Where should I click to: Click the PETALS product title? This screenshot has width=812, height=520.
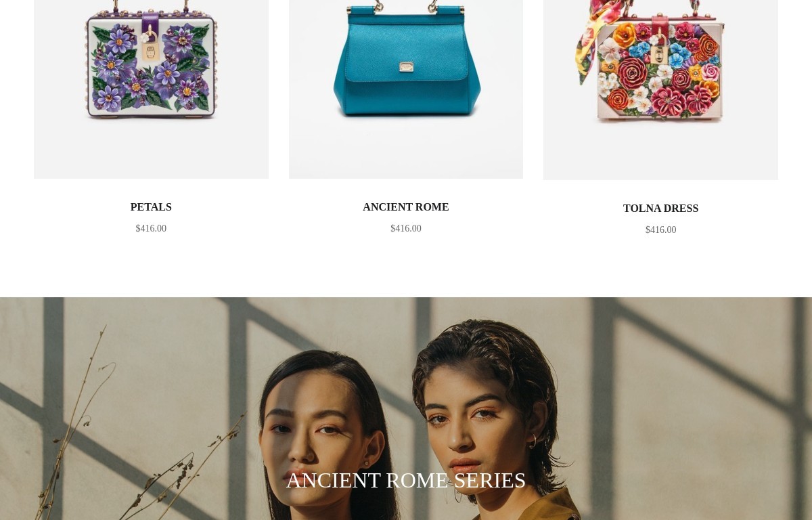tap(151, 207)
